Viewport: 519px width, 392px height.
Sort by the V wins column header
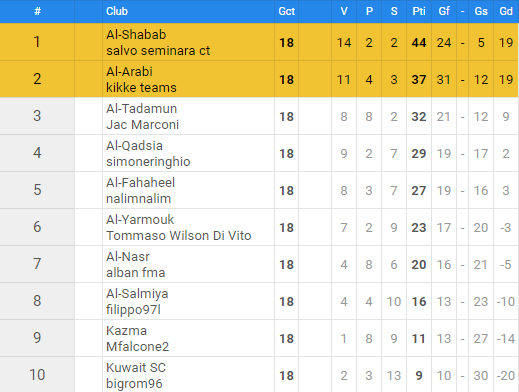click(x=344, y=11)
